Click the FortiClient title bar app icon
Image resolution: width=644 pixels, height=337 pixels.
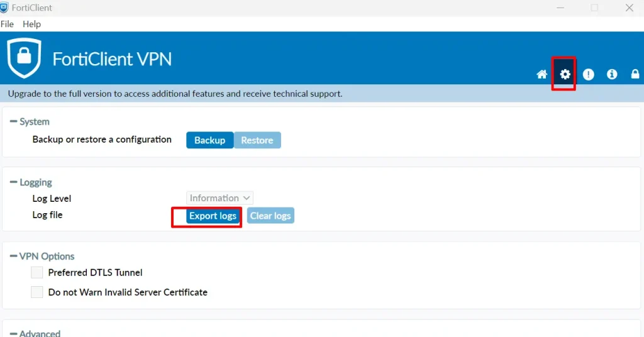point(4,8)
